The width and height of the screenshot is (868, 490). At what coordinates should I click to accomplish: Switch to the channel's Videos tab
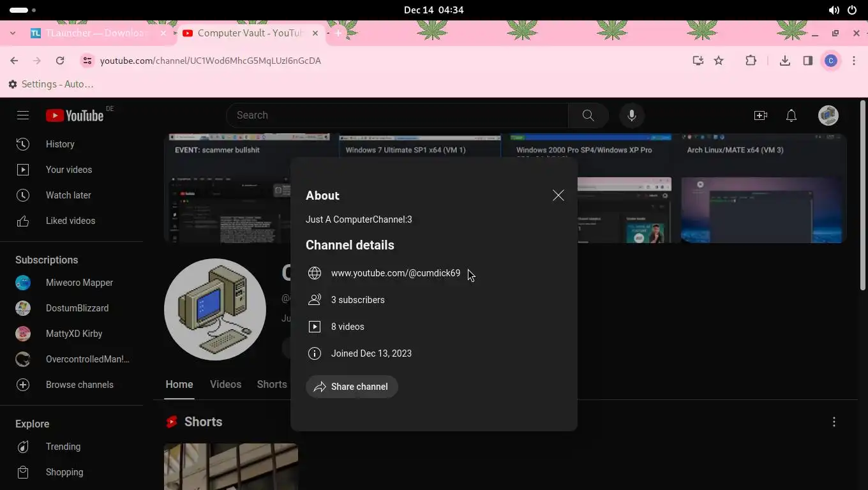point(225,385)
